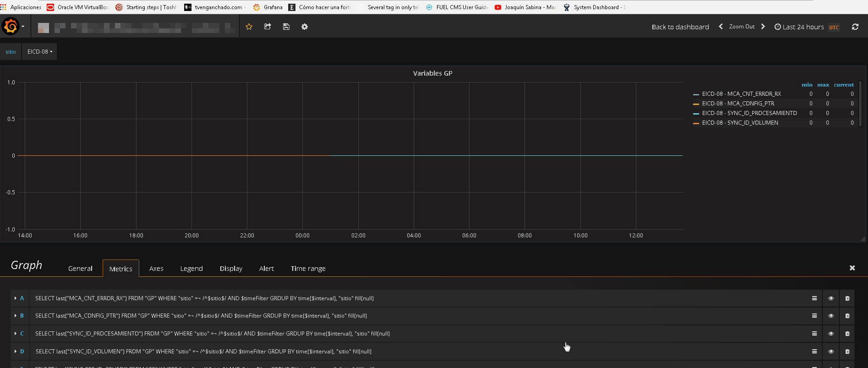
Task: Sort legend by current column
Action: 844,85
